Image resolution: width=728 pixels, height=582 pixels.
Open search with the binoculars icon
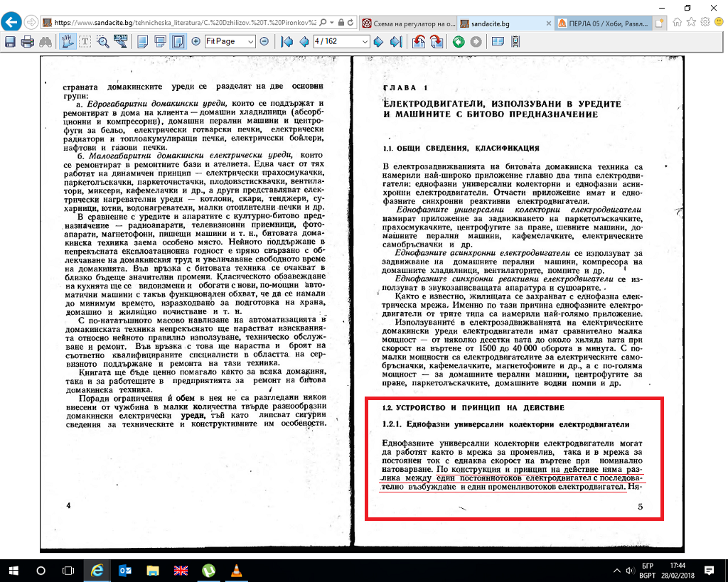pyautogui.click(x=45, y=42)
